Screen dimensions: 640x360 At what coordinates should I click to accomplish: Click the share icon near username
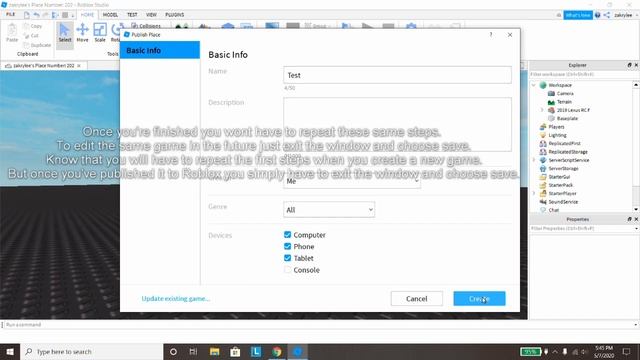607,15
